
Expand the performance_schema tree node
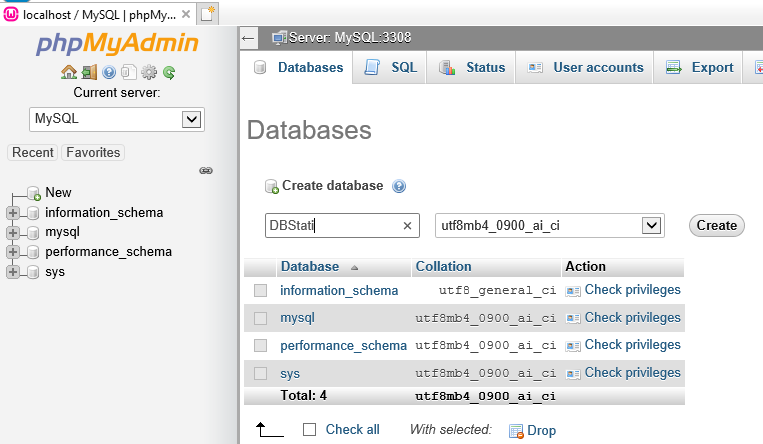tap(13, 252)
